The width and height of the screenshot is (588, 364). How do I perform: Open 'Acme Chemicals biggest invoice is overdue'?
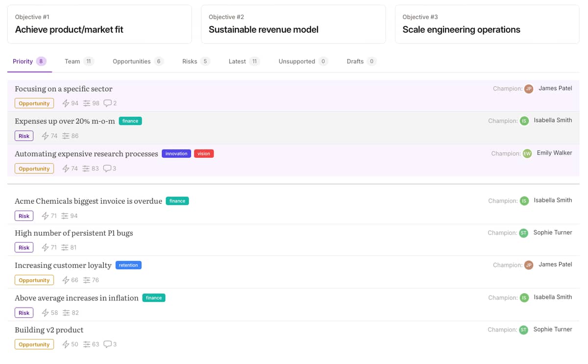[88, 201]
